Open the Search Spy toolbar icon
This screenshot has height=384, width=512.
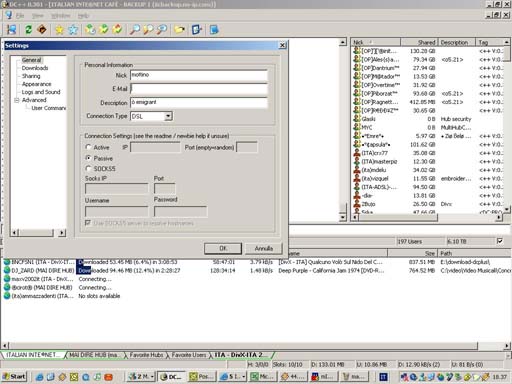[162, 30]
